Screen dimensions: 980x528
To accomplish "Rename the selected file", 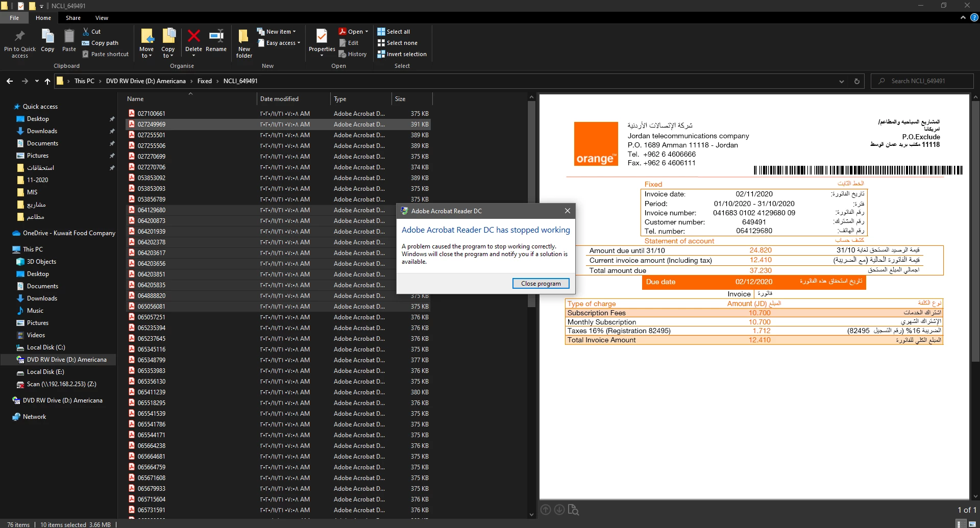I will coord(216,41).
